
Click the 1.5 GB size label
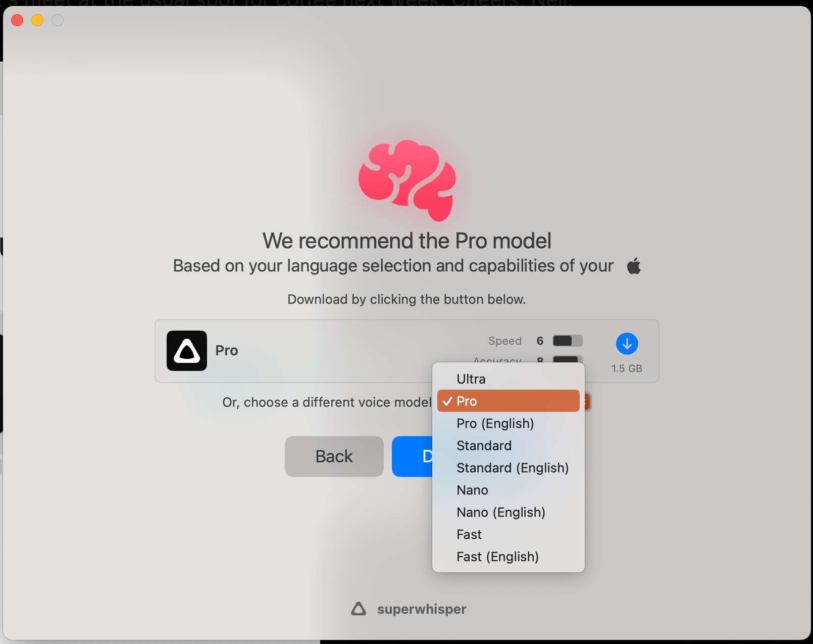point(627,368)
